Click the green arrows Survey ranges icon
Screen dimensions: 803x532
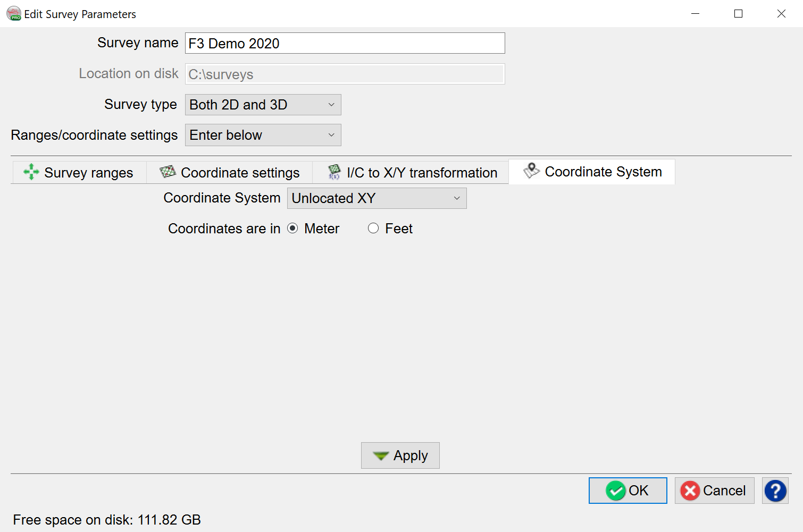pos(31,172)
